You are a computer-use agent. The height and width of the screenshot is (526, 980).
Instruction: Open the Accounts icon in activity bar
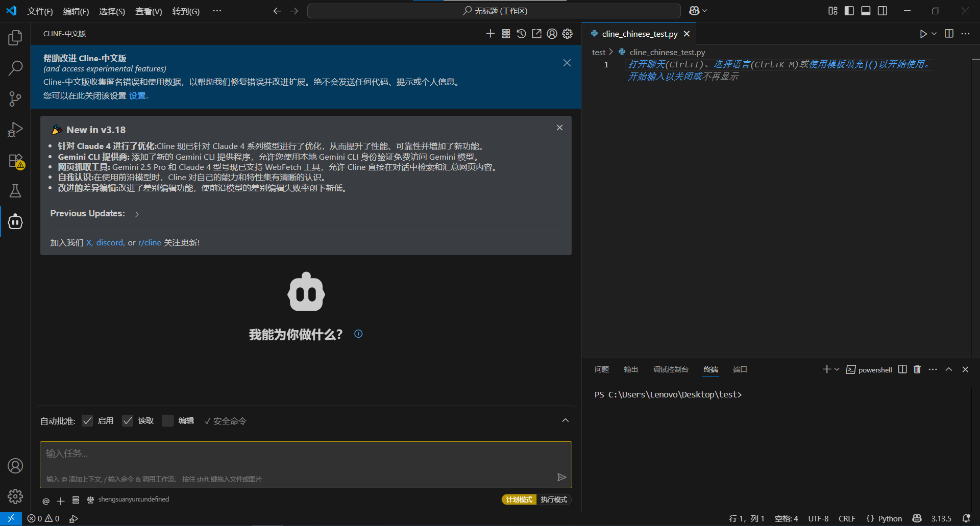15,466
